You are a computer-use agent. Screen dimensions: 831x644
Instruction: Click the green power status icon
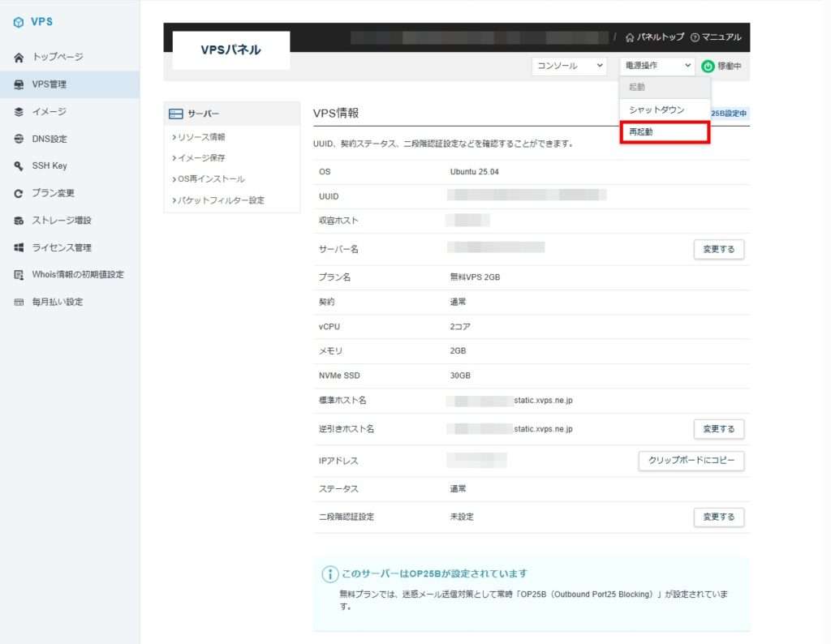(x=708, y=67)
